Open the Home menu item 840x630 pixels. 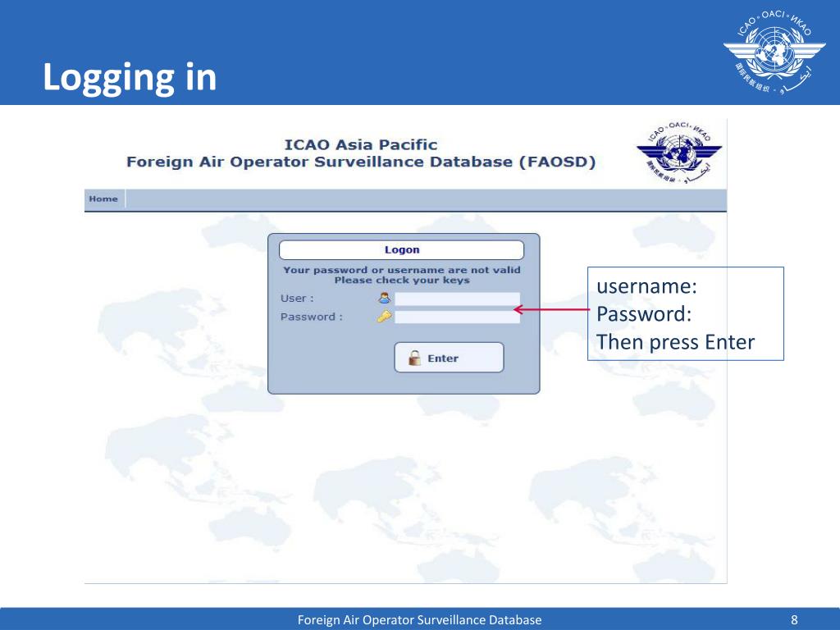(x=103, y=199)
